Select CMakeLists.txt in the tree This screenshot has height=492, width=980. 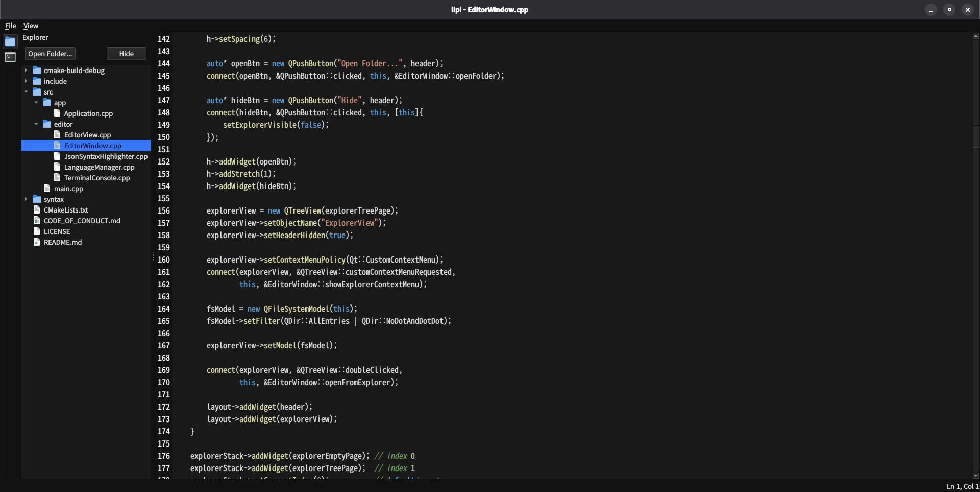[x=66, y=210]
